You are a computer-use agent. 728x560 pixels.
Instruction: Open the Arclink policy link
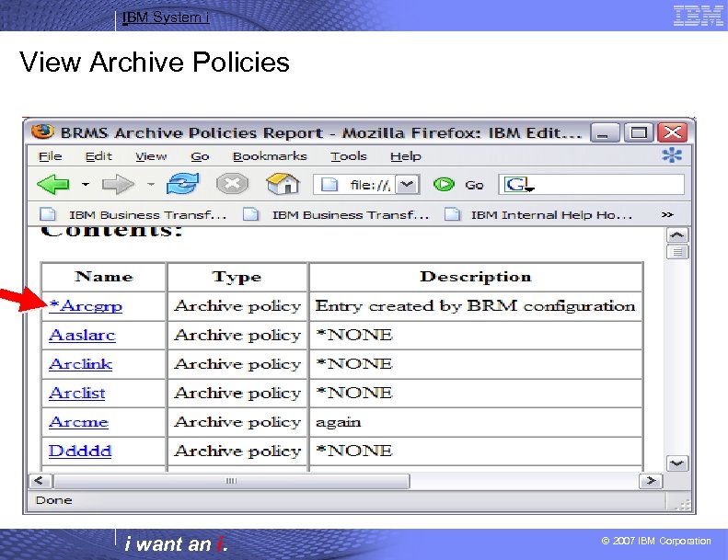click(80, 364)
